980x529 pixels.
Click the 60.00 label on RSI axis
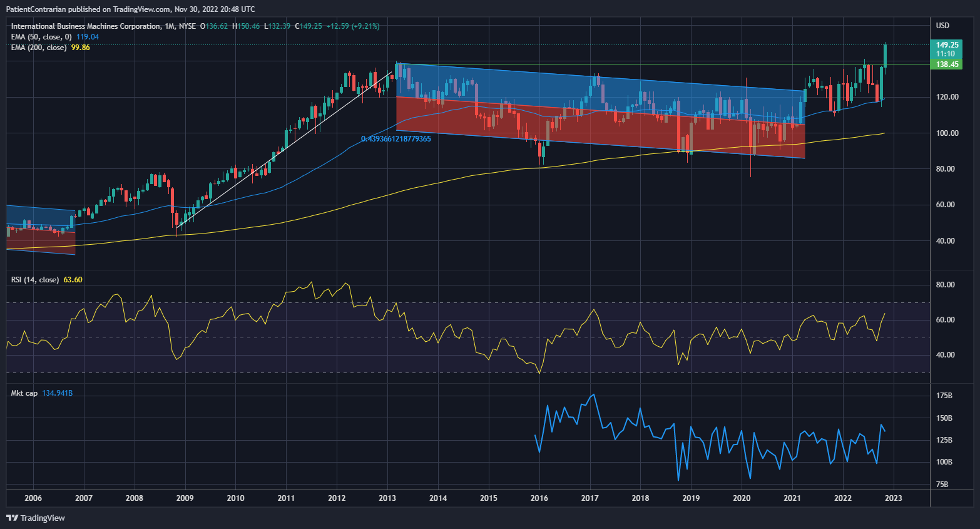pos(946,320)
